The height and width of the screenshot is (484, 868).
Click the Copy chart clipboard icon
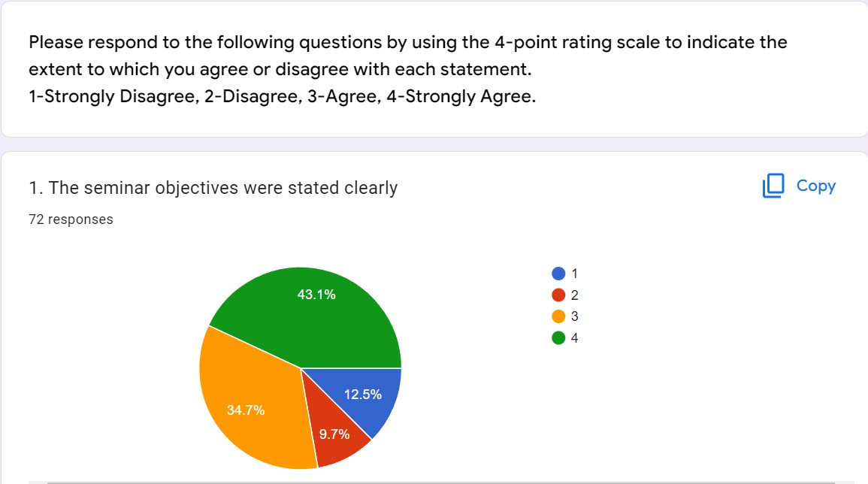pos(773,186)
